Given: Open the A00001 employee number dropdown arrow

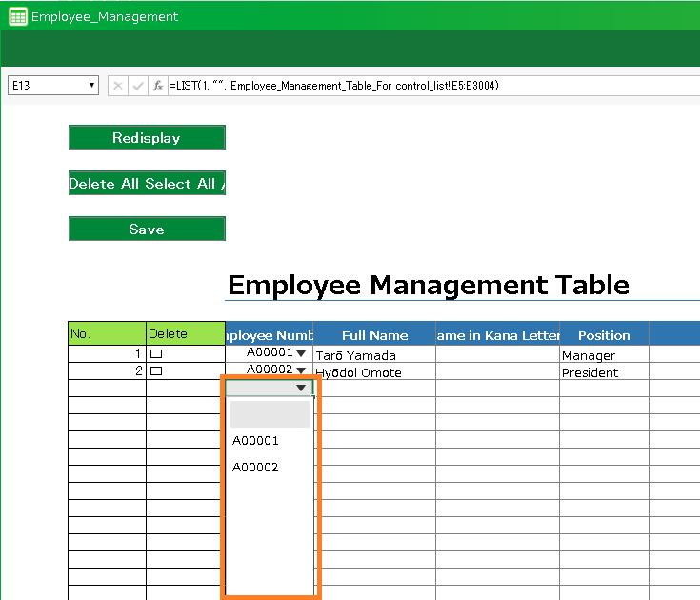Looking at the screenshot, I should tap(301, 354).
